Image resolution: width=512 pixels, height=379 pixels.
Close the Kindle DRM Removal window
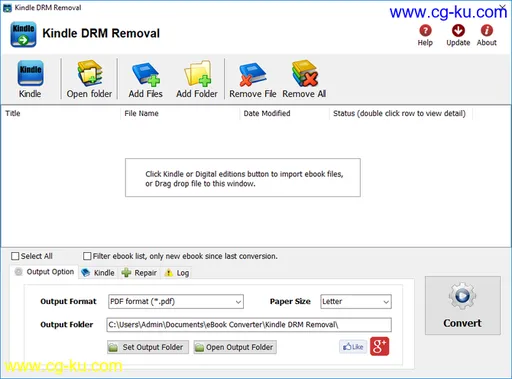pos(503,7)
